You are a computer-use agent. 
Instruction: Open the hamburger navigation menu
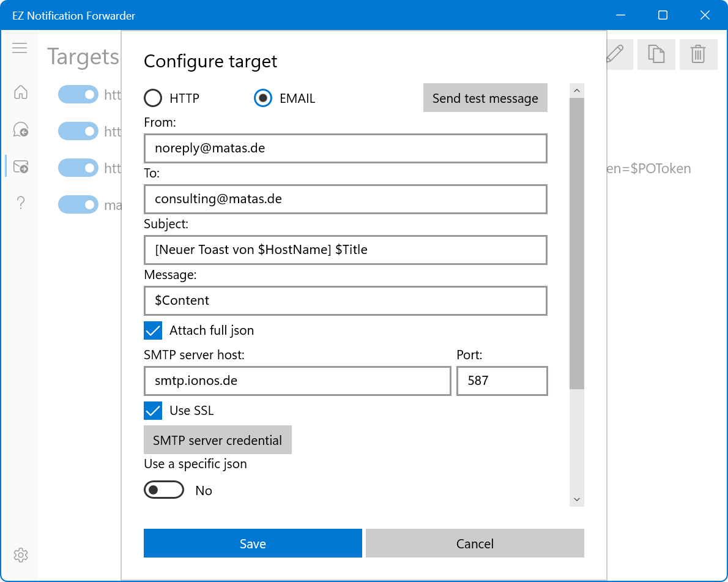[x=20, y=48]
